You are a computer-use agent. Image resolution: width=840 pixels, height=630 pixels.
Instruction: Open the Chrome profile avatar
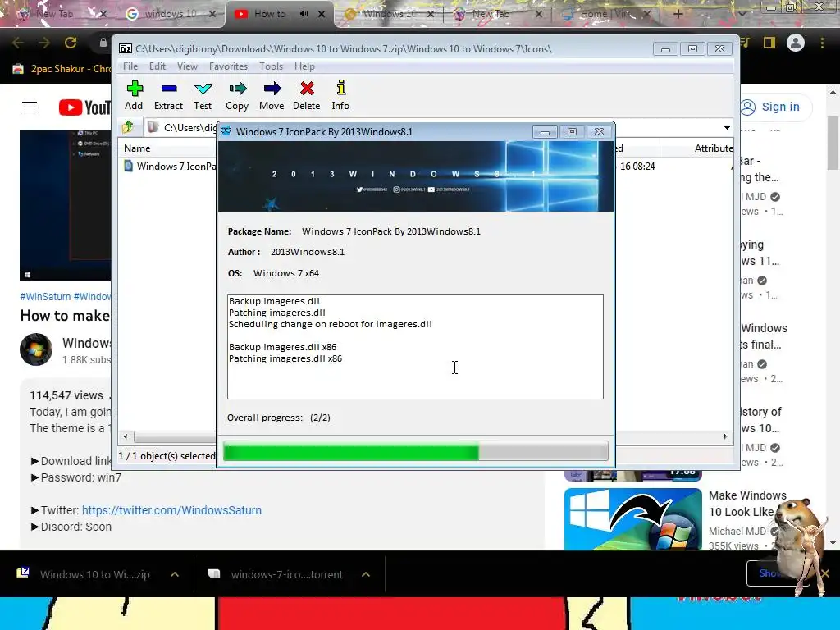point(796,43)
